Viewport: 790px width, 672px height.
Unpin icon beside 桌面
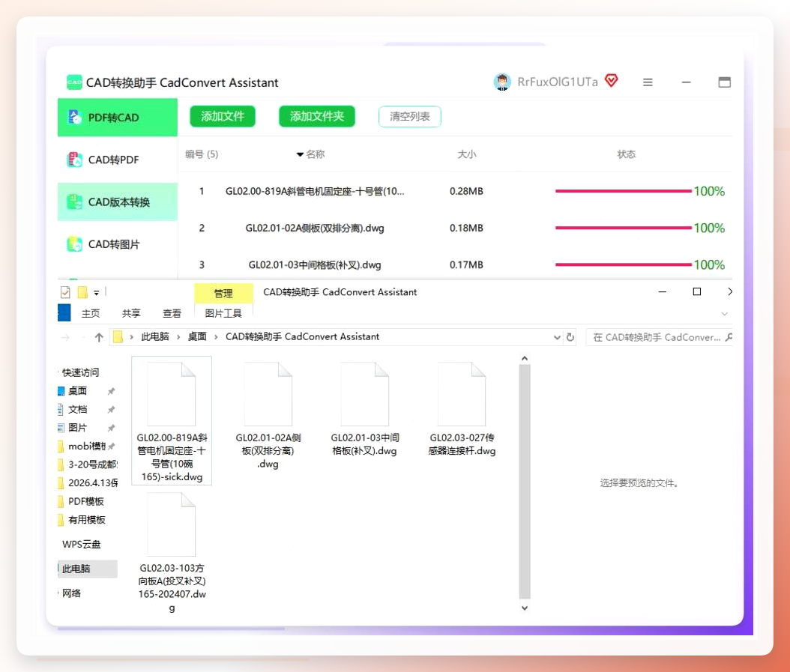[112, 391]
